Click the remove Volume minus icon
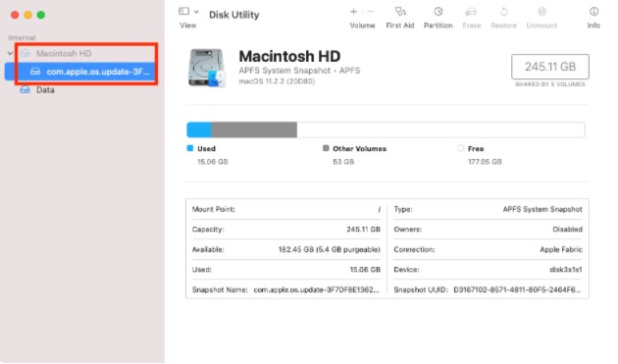 [x=371, y=12]
